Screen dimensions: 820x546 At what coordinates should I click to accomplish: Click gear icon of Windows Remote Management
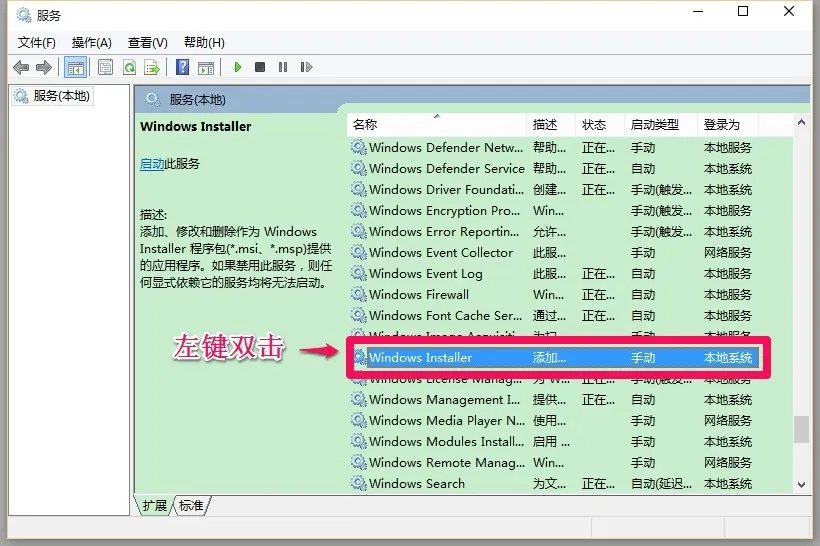tap(358, 462)
